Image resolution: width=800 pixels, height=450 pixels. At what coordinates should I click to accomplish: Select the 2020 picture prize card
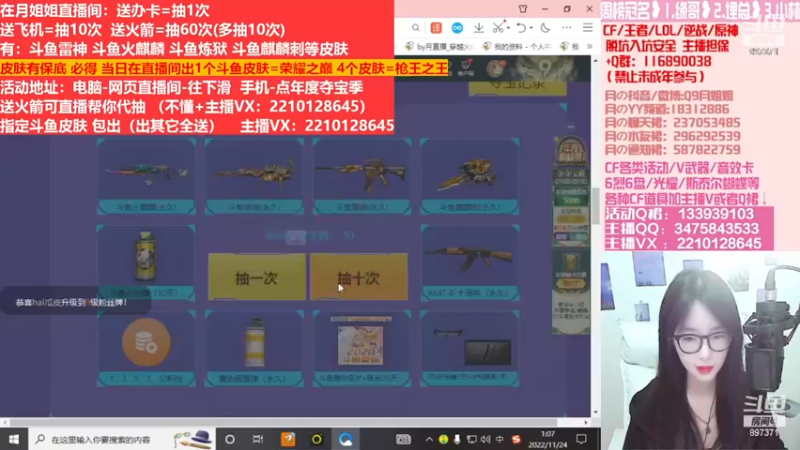point(362,348)
